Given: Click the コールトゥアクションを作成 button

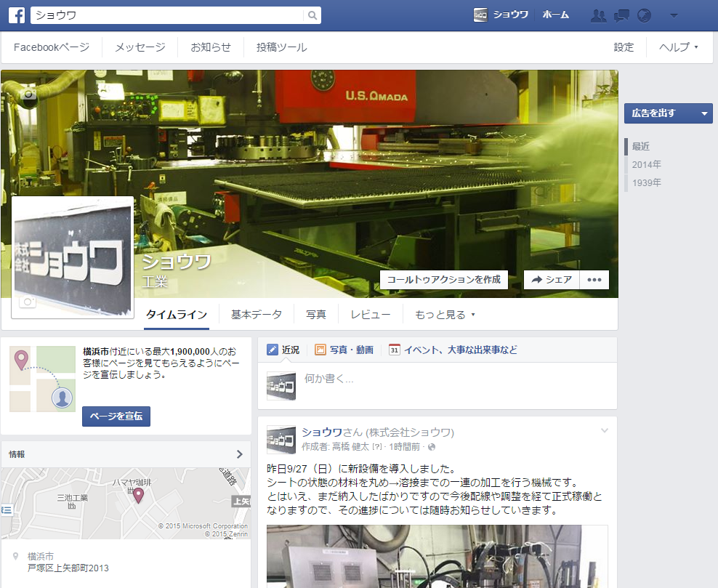Looking at the screenshot, I should tap(444, 280).
